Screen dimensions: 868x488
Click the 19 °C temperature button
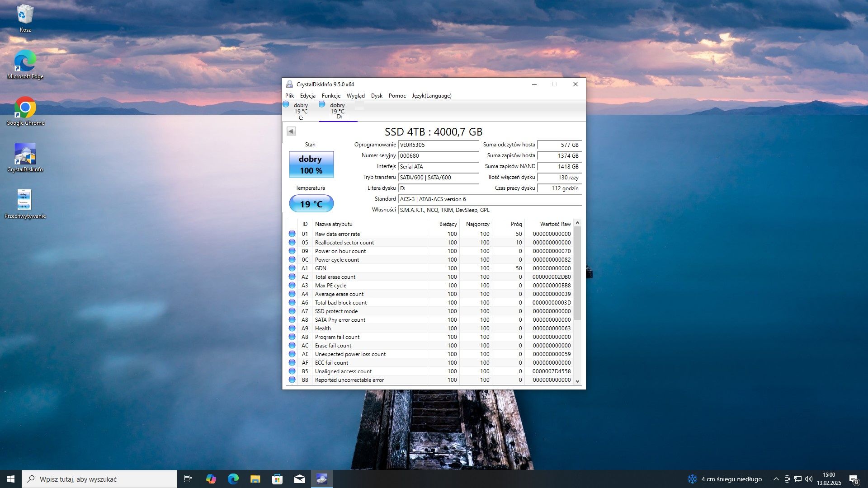pyautogui.click(x=311, y=204)
